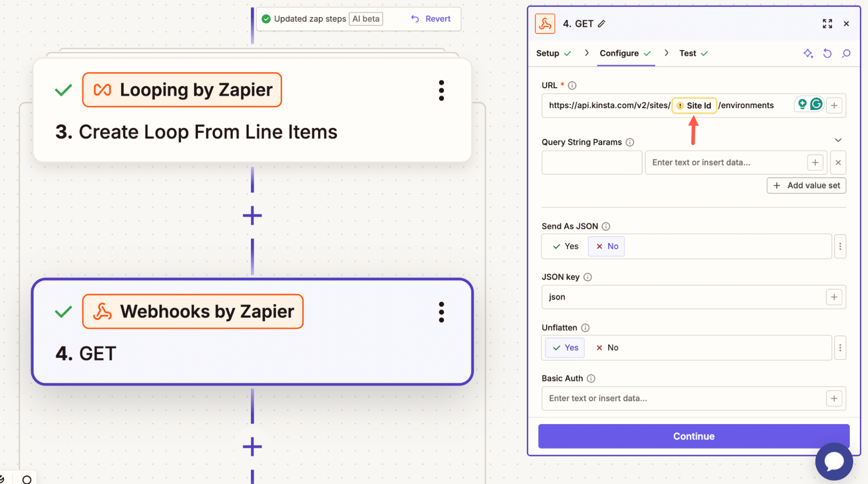Viewport: 868px width, 484px height.
Task: Open the Test tab
Action: 687,53
